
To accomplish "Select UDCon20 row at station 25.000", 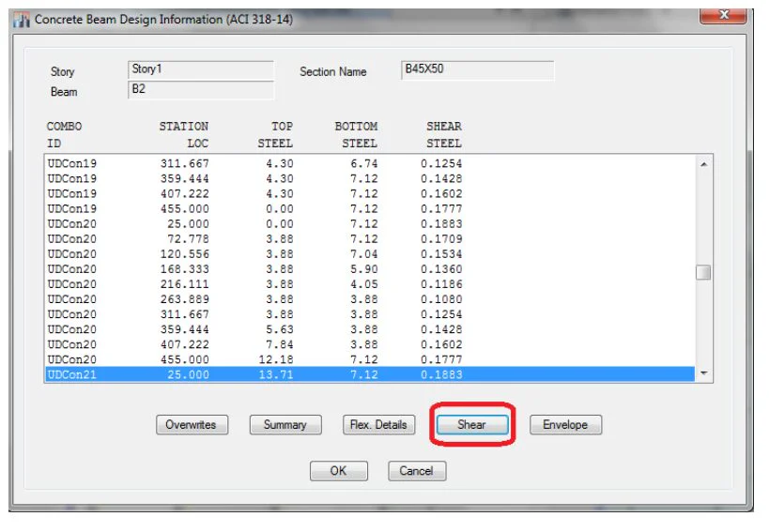I will 370,224.
